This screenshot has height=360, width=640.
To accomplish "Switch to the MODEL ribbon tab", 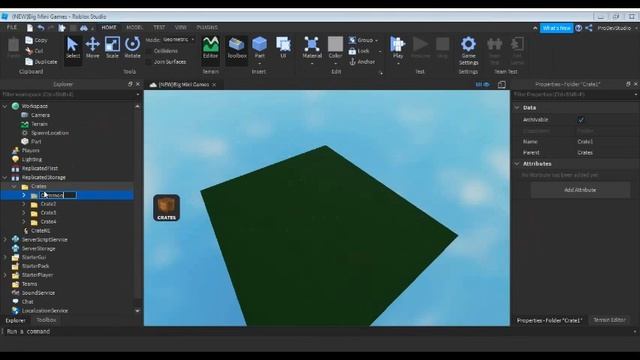I will click(134, 28).
